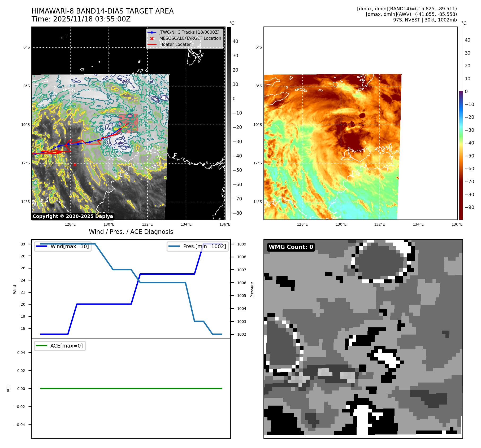
Task: Click the WMG Count: 0 label
Action: (x=291, y=247)
